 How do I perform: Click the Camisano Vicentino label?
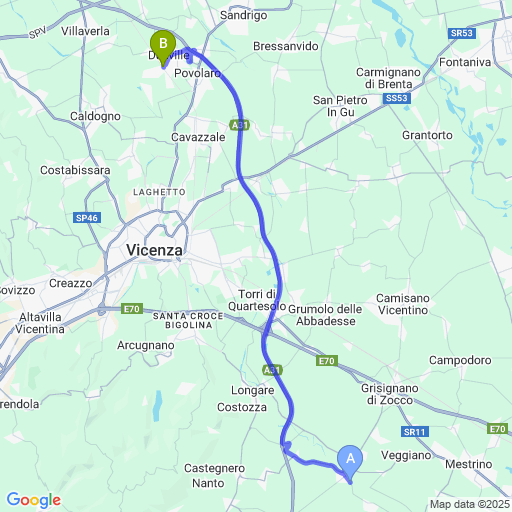coord(403,304)
